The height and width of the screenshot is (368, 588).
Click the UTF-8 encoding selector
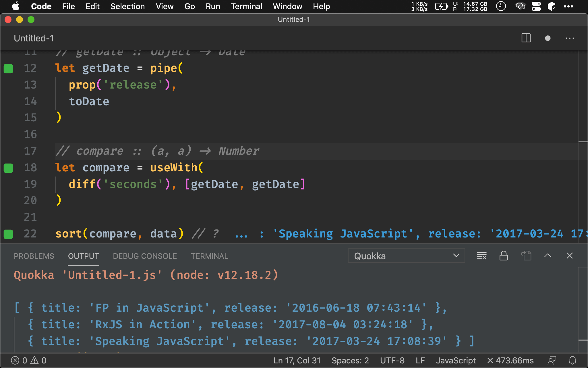pos(392,361)
